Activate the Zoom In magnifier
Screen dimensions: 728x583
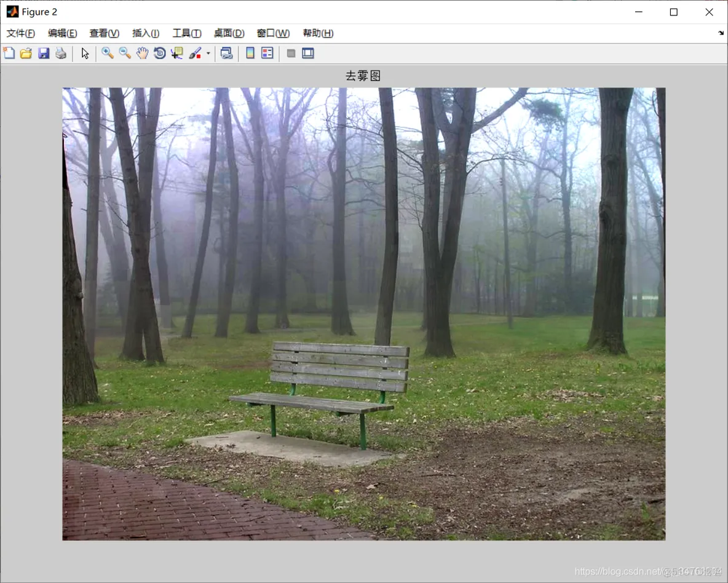108,53
